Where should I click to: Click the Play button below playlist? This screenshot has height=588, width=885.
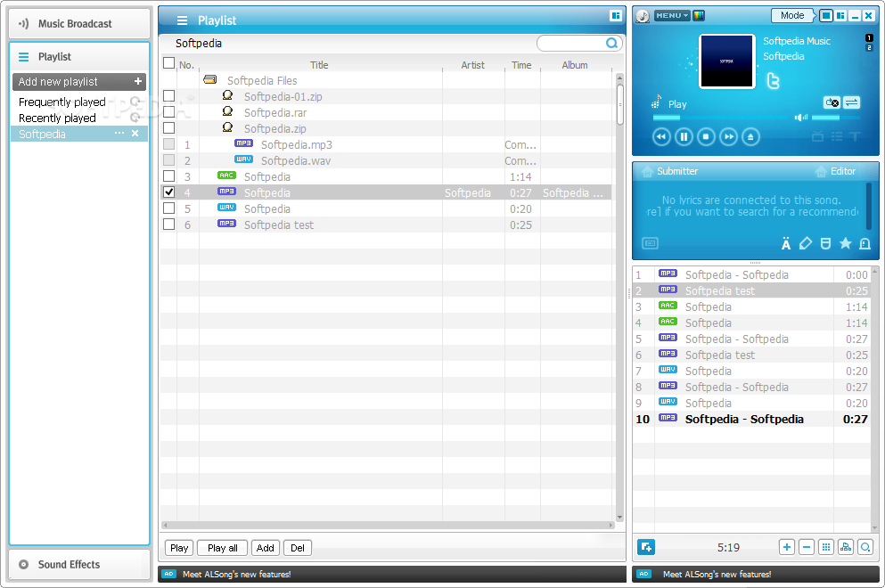coord(179,548)
